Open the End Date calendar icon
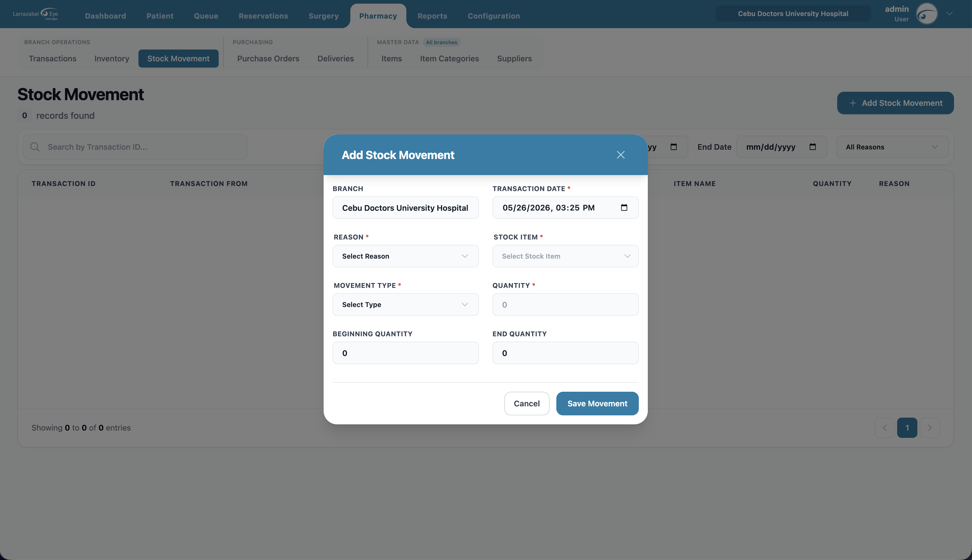Viewport: 972px width, 560px height. click(x=812, y=147)
